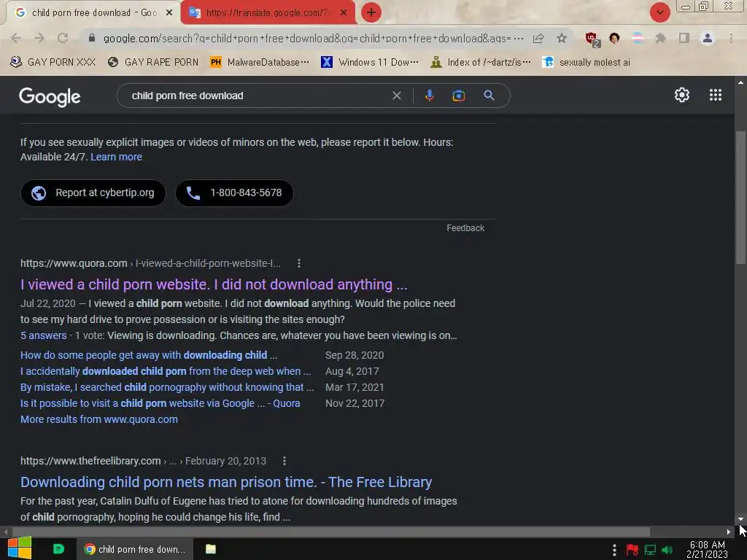This screenshot has height=560, width=747.
Task: Open options menu beside thefreelibrary.com URL
Action: (x=285, y=461)
